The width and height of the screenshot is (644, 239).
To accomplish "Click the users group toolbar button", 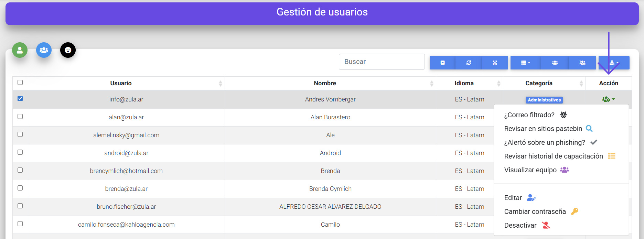I will coord(555,63).
